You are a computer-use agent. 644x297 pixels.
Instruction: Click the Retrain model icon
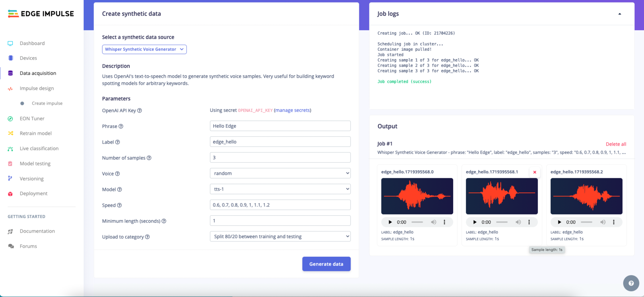tap(10, 133)
